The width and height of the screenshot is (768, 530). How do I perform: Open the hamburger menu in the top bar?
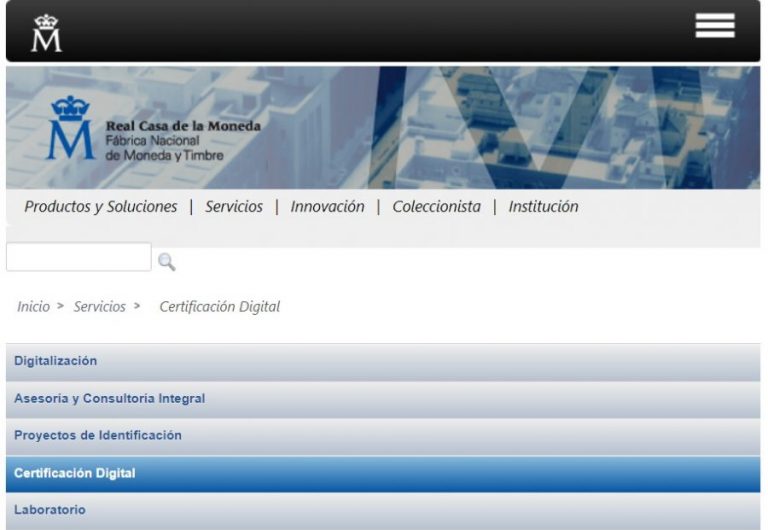714,27
